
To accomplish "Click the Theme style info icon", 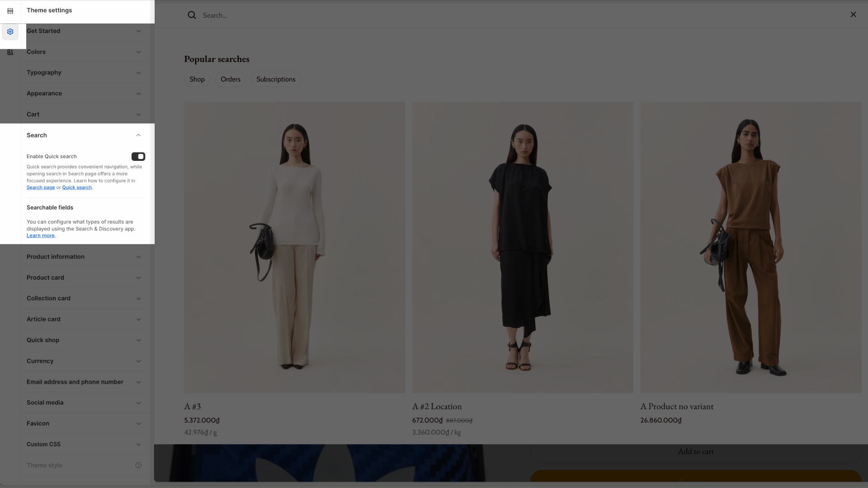I will pyautogui.click(x=138, y=465).
